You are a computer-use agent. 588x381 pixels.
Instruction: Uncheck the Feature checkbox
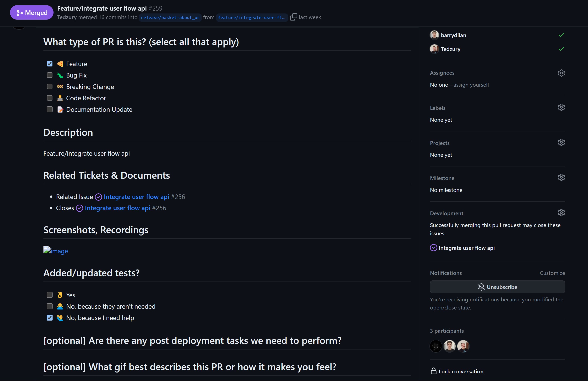[x=50, y=64]
